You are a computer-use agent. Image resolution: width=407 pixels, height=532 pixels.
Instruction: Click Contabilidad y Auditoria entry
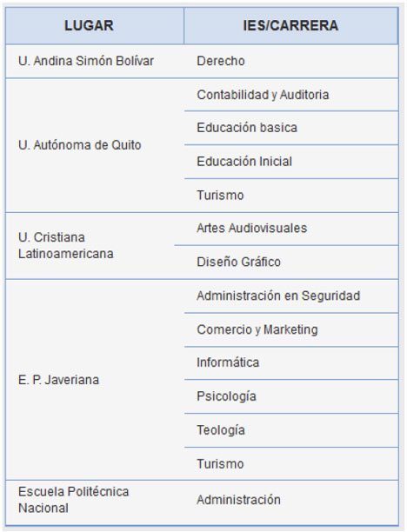pyautogui.click(x=291, y=95)
